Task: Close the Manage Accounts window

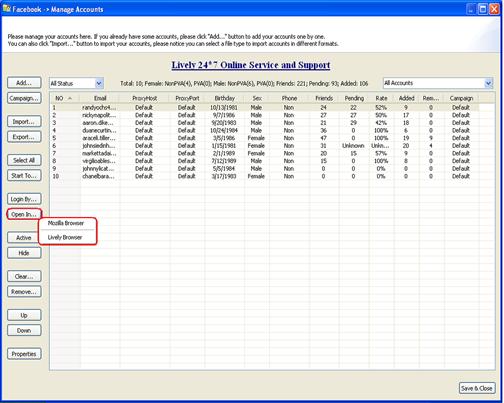Action: coord(494,9)
